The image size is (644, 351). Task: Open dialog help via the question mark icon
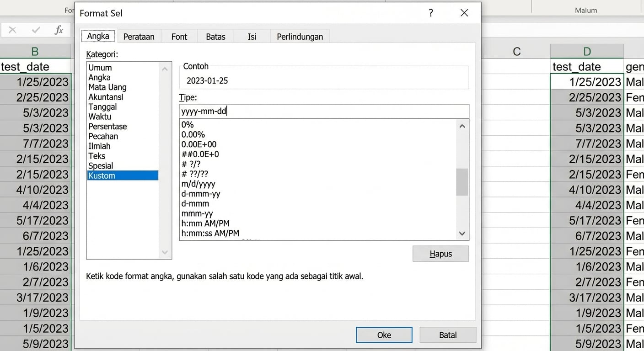coord(430,13)
